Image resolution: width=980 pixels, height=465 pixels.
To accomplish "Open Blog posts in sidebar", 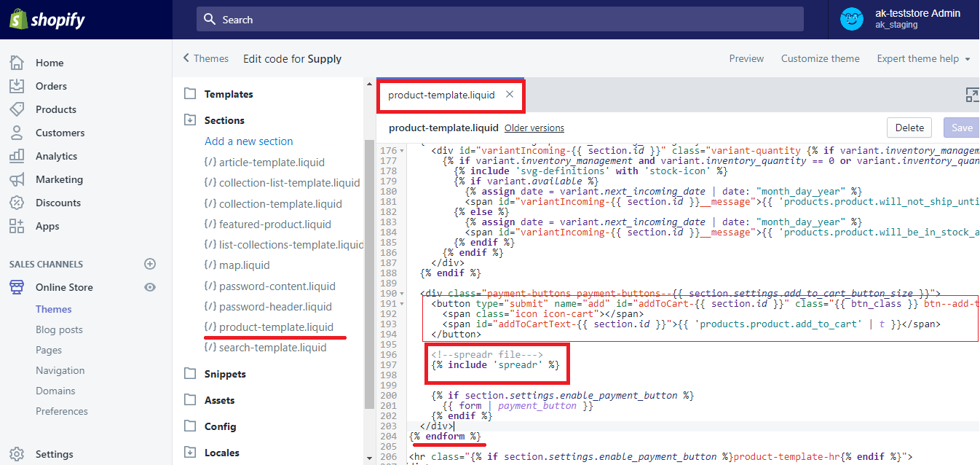I will [x=59, y=329].
